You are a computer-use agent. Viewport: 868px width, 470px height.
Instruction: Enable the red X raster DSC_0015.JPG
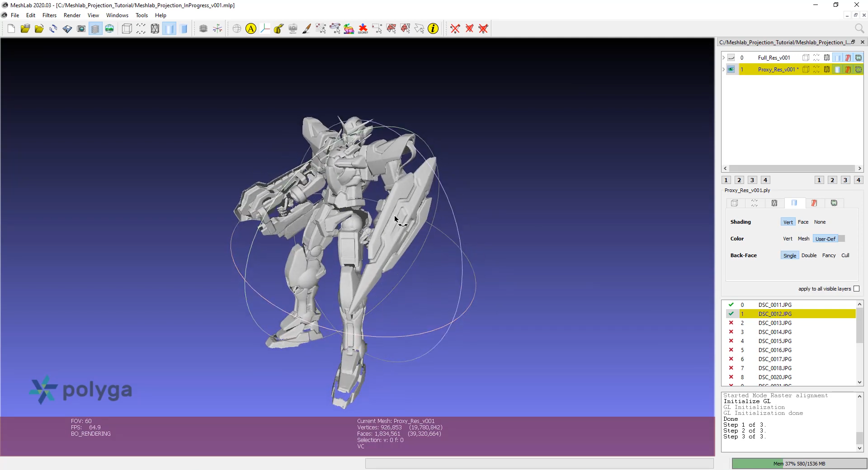[x=731, y=341]
